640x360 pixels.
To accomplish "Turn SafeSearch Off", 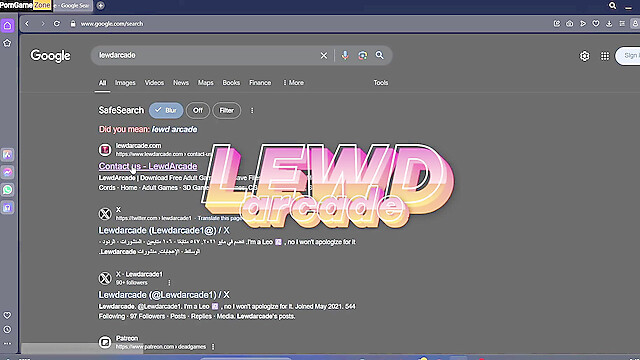I will click(x=198, y=110).
